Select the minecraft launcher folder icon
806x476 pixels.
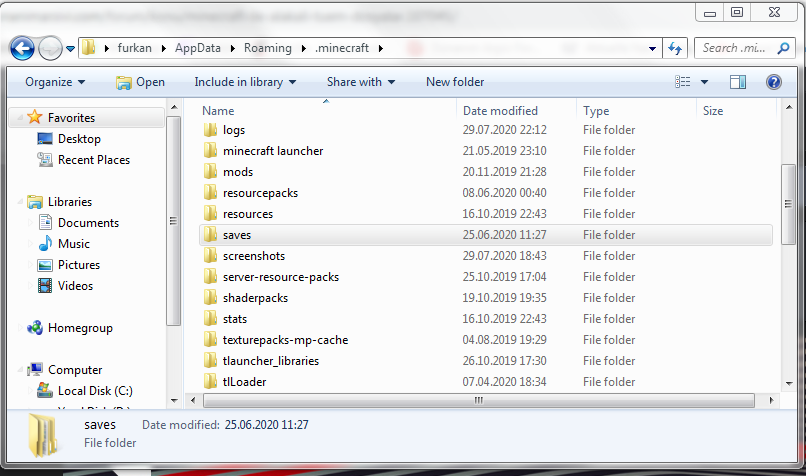point(210,151)
